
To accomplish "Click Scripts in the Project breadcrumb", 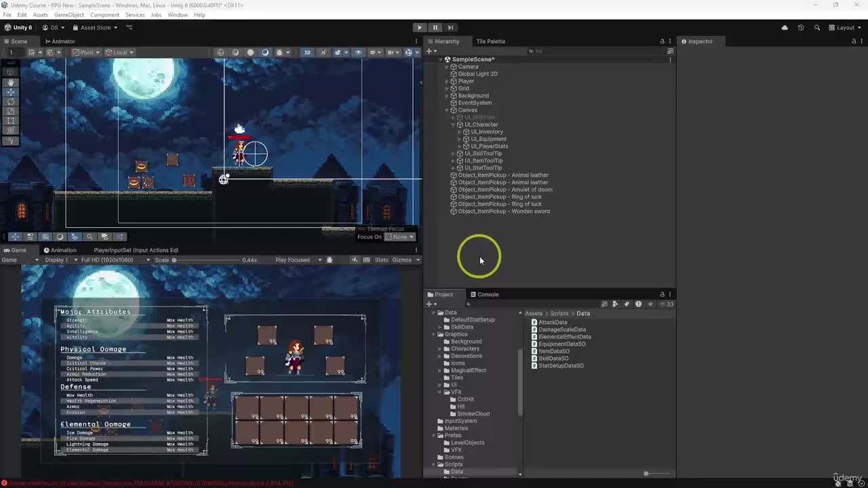I will point(559,314).
